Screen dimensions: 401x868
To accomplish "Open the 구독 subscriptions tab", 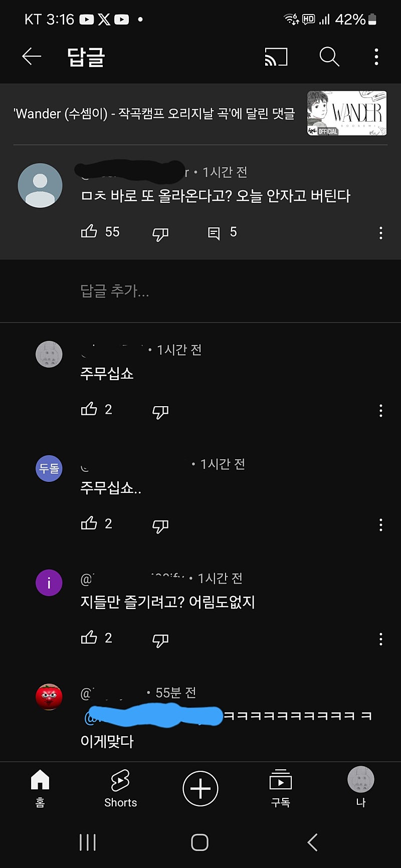I will pyautogui.click(x=281, y=789).
